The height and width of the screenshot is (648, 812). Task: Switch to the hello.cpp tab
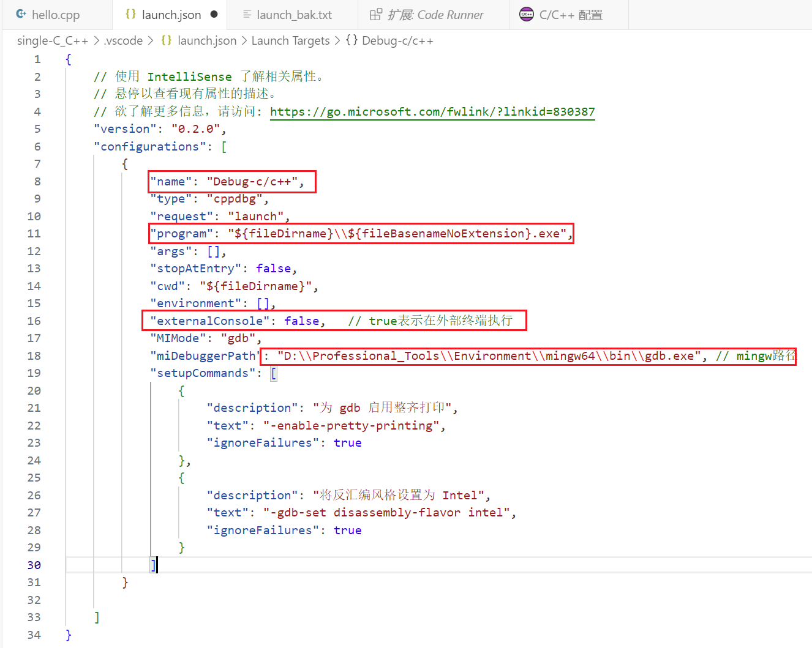(55, 15)
